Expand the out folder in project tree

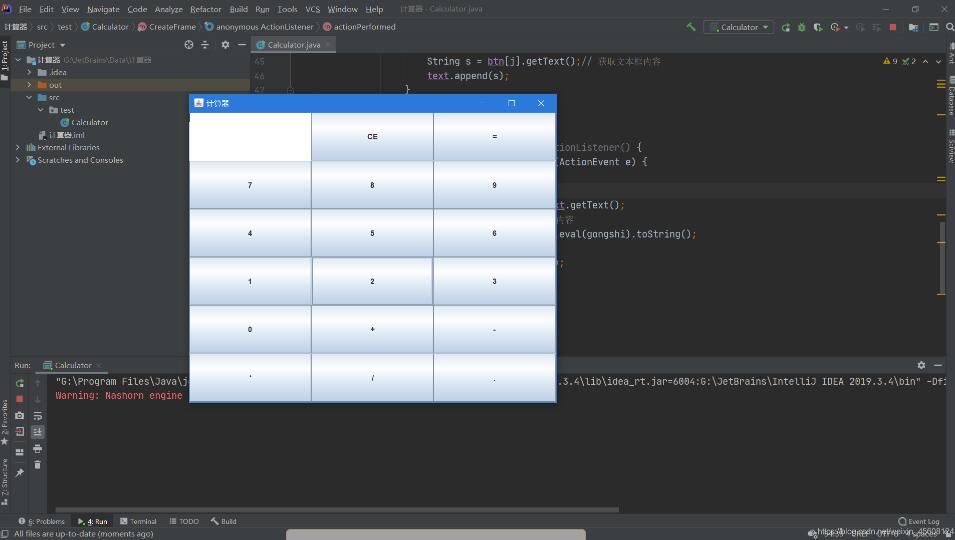coord(29,85)
